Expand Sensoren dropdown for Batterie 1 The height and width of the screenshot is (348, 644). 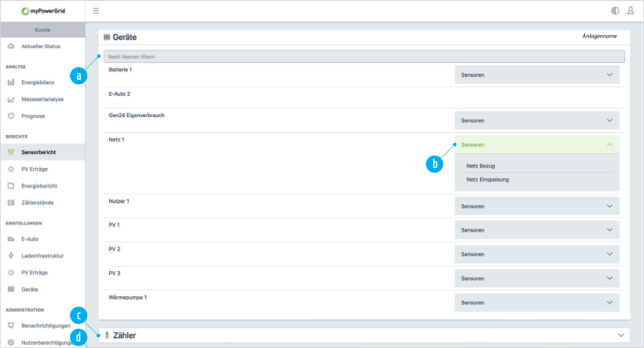[x=536, y=75]
